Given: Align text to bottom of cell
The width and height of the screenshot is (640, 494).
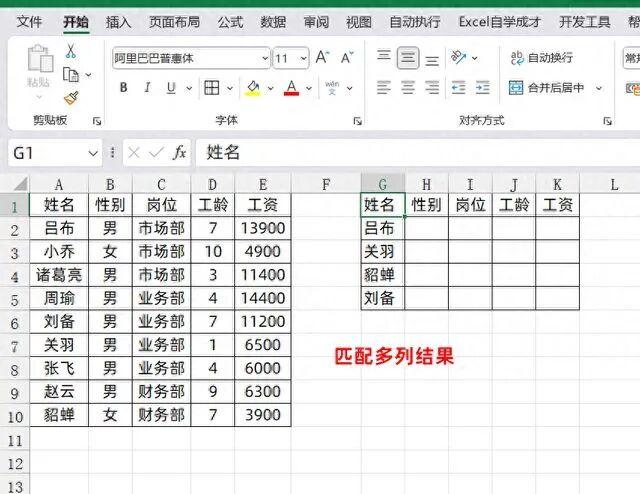Looking at the screenshot, I should (x=432, y=61).
